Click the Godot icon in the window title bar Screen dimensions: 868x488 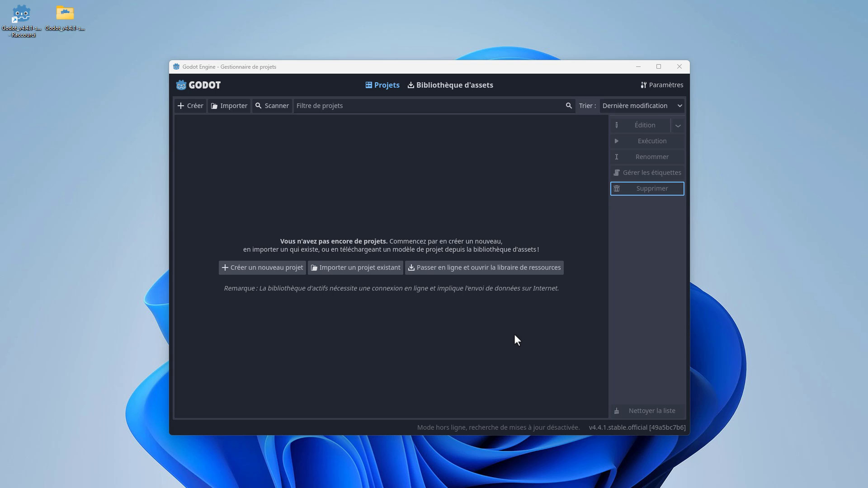coord(176,67)
